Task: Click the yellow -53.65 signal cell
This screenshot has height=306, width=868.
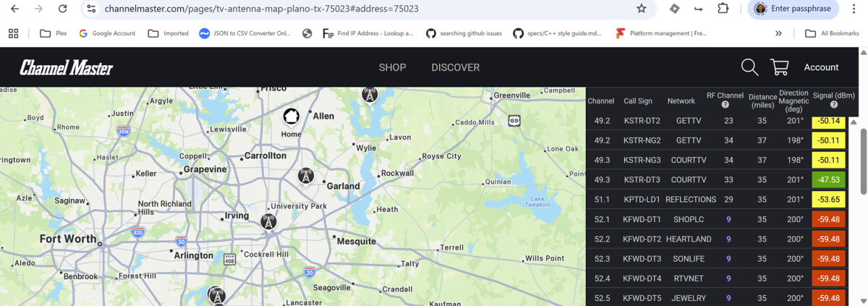Action: coord(828,200)
